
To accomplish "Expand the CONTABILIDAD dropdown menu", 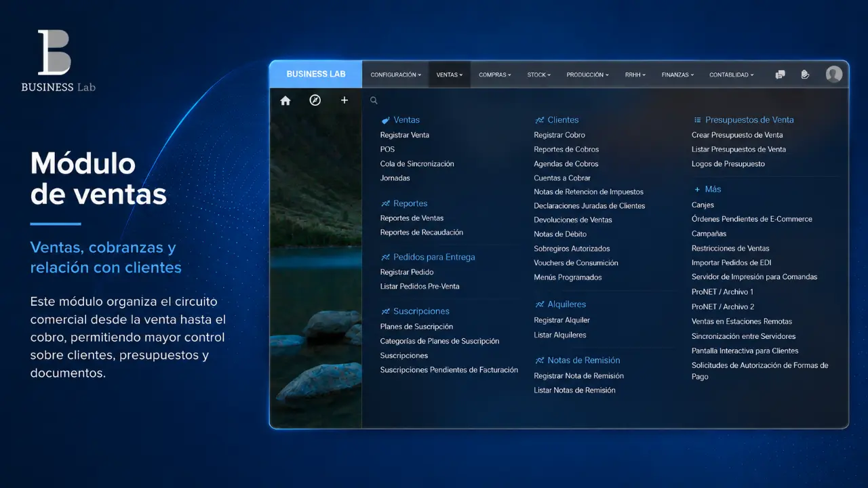I will 732,75.
